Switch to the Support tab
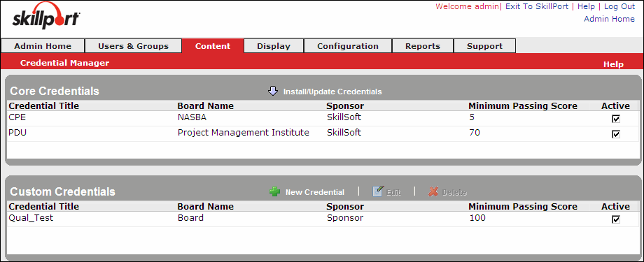Viewport: 644px width, 262px height. (484, 46)
